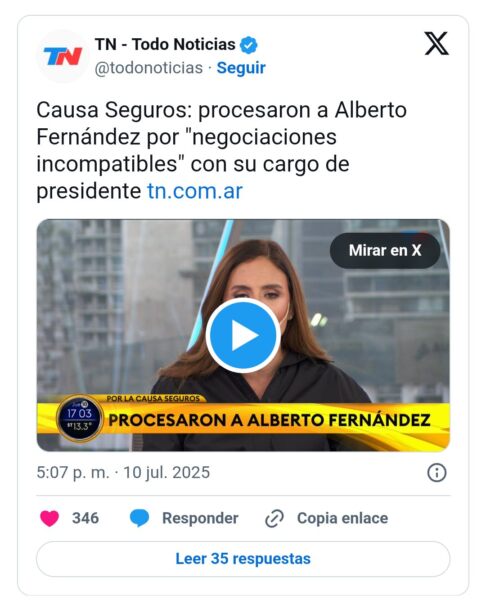Open the @todonoticias handle
486x600 pixels.
pyautogui.click(x=148, y=68)
